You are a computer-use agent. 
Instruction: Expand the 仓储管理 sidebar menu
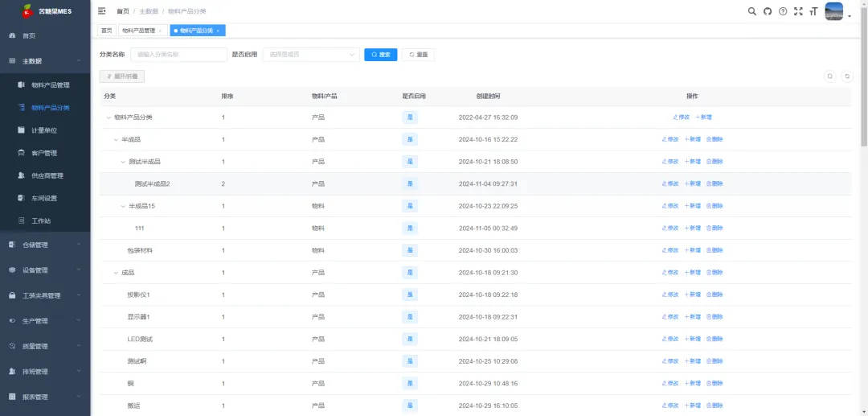point(45,245)
